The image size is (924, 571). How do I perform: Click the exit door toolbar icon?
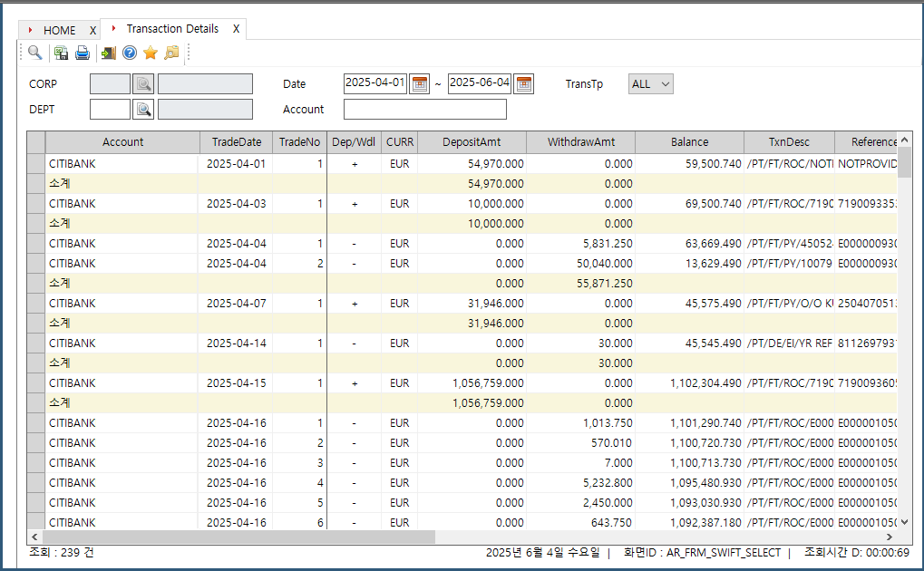click(x=109, y=53)
